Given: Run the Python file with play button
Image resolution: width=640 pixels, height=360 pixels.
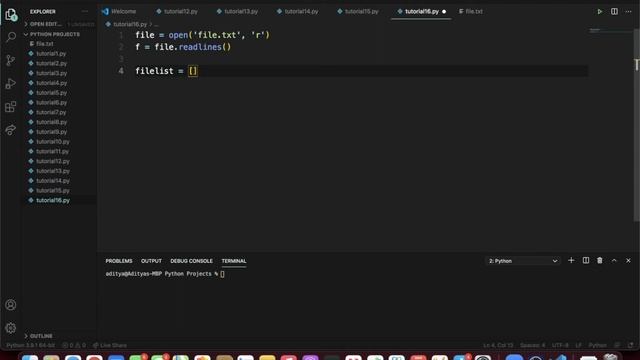Looking at the screenshot, I should click(x=600, y=11).
